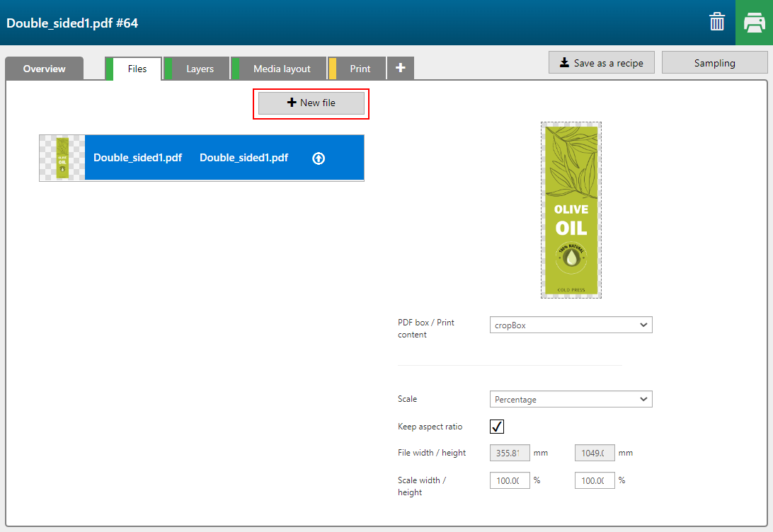
Task: Click the green printer icon
Action: tap(755, 23)
